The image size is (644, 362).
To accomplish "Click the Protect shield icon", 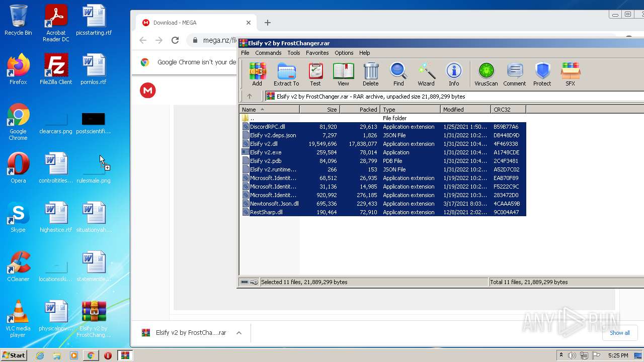I will click(542, 74).
